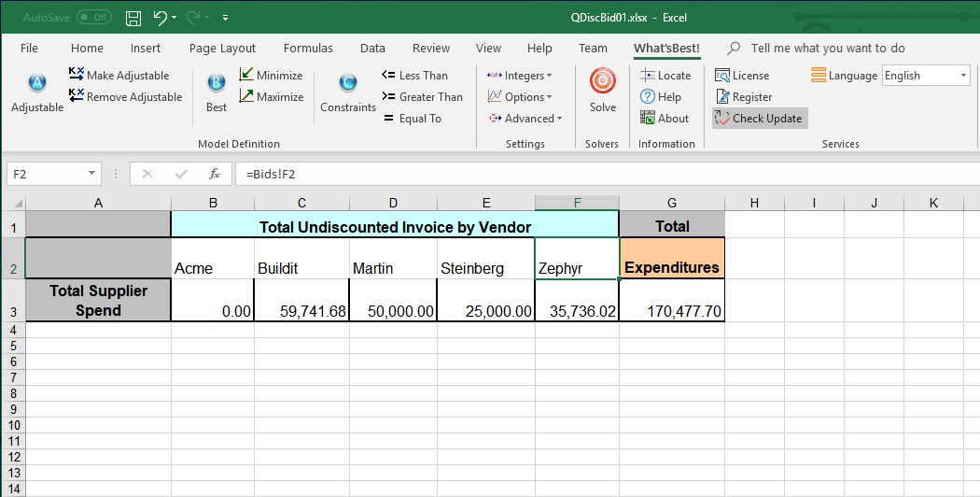Select the cell showing 35,736.02
The height and width of the screenshot is (497, 980).
[x=577, y=301]
